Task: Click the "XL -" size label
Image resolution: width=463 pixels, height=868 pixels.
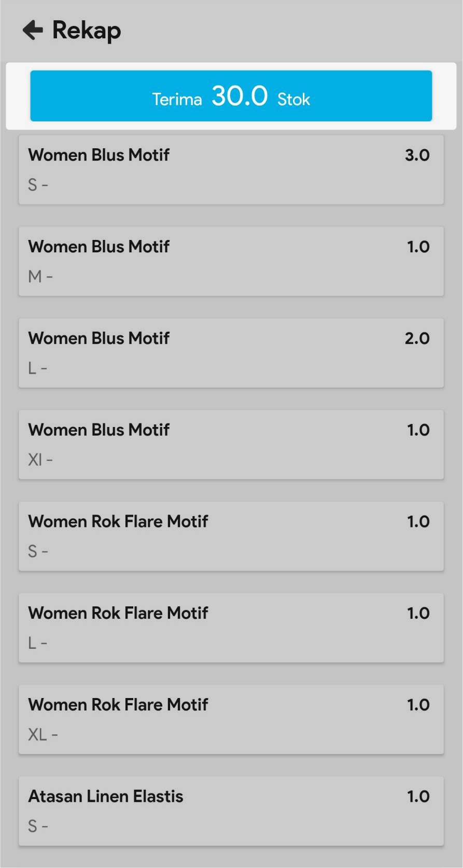Action: coord(43,734)
